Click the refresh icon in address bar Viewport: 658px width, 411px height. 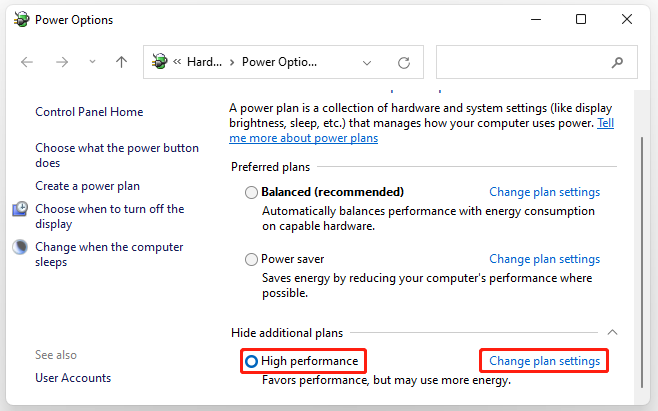(x=404, y=62)
